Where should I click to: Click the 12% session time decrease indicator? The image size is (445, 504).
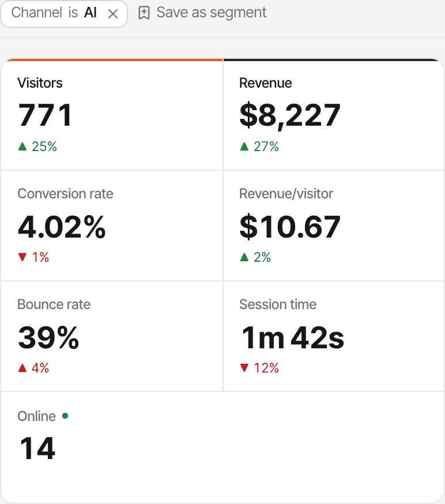259,368
